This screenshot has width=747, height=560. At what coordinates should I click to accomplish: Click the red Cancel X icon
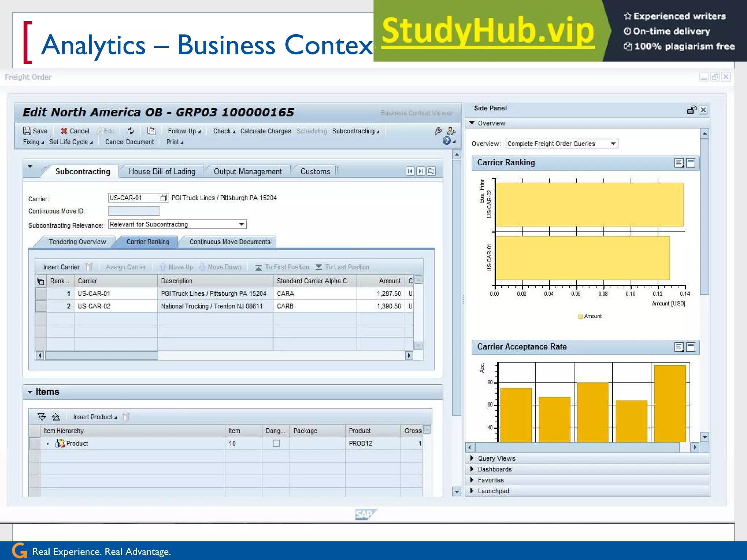pos(64,131)
